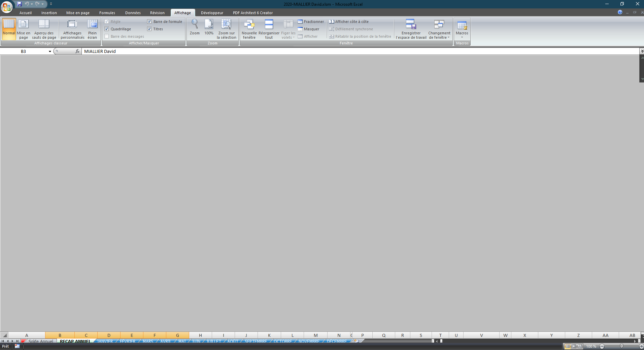This screenshot has height=350, width=644.
Task: Customize Quick Access Toolbar dropdown
Action: coord(51,4)
